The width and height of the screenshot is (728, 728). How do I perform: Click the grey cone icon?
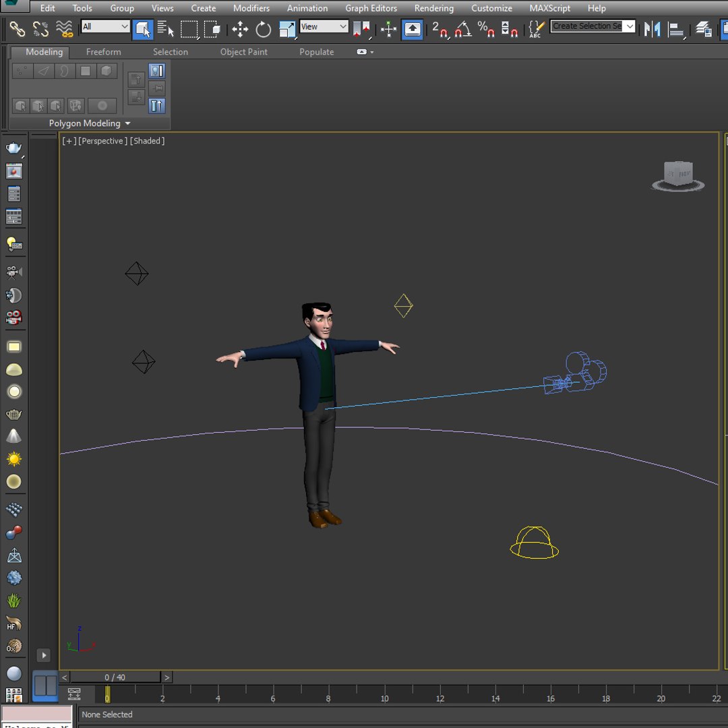point(14,436)
